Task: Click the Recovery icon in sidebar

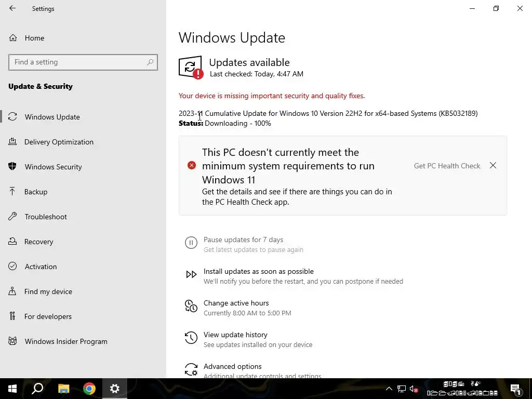Action: click(x=12, y=241)
